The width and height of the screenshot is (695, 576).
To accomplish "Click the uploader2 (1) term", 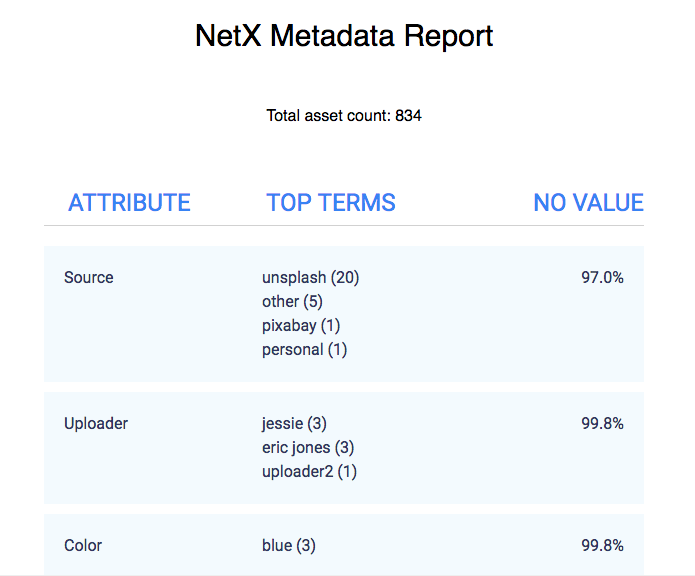I will pyautogui.click(x=309, y=472).
